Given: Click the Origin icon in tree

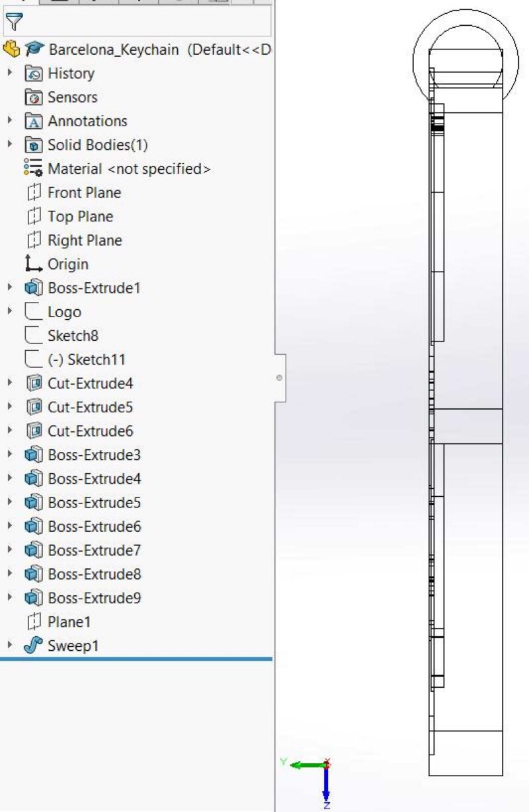Looking at the screenshot, I should [33, 264].
